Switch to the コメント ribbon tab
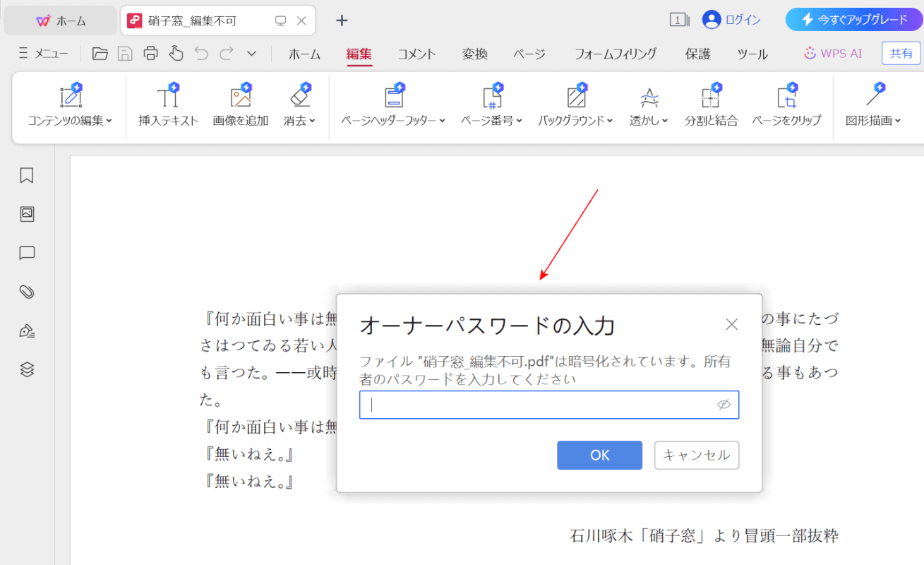This screenshot has height=565, width=924. 416,54
